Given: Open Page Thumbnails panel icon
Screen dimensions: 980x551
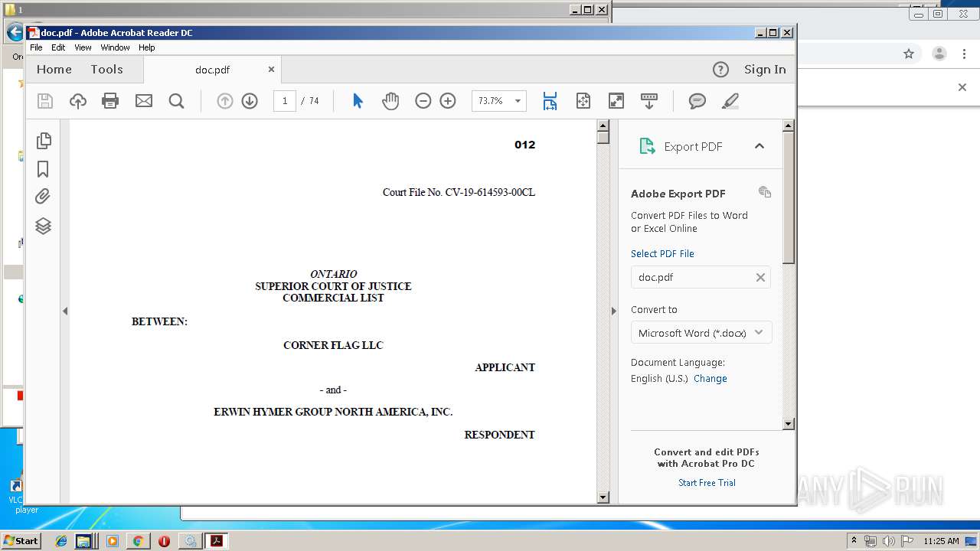Looking at the screenshot, I should [44, 141].
